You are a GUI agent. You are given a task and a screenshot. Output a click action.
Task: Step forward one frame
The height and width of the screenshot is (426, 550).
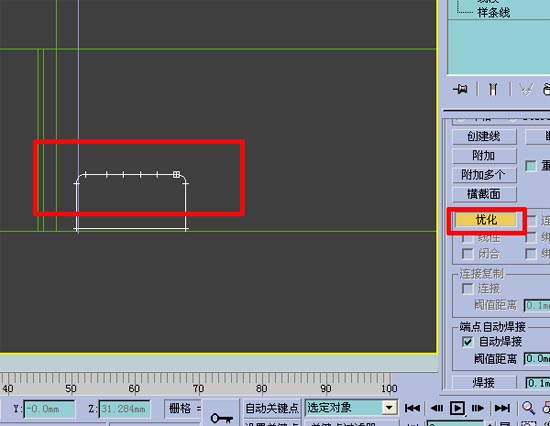coord(477,408)
